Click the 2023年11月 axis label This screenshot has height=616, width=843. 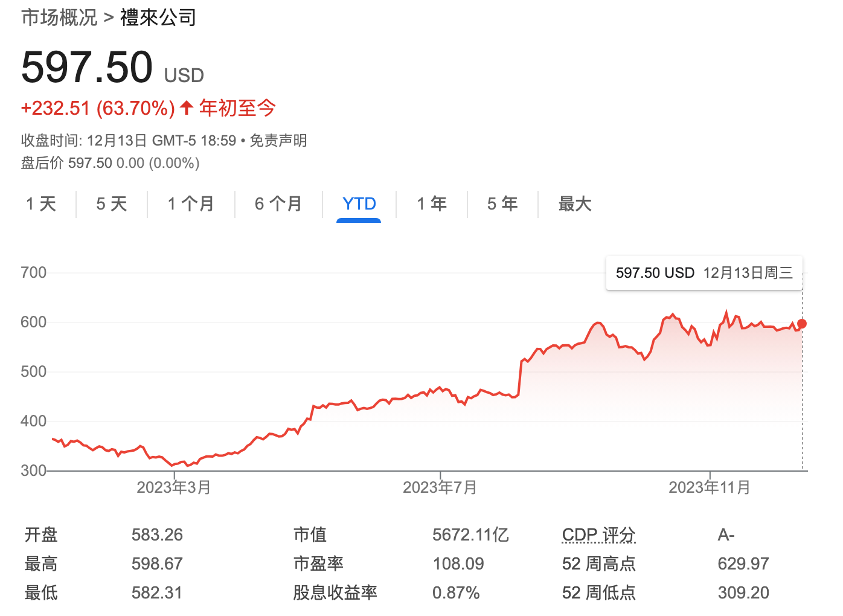(710, 487)
